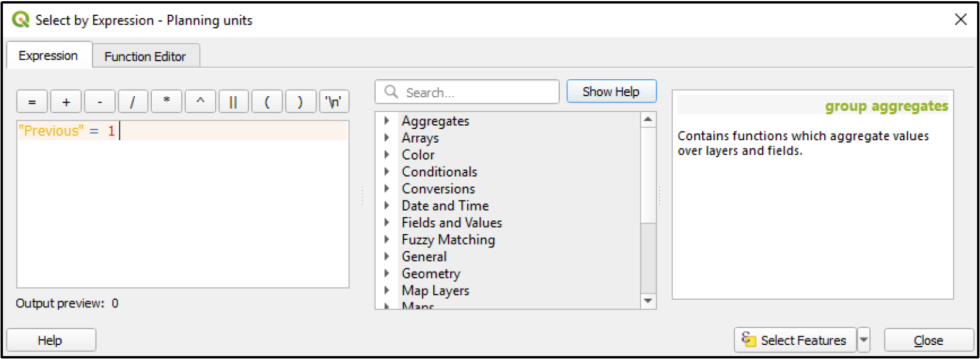Switch to the Function Editor tab

[145, 56]
